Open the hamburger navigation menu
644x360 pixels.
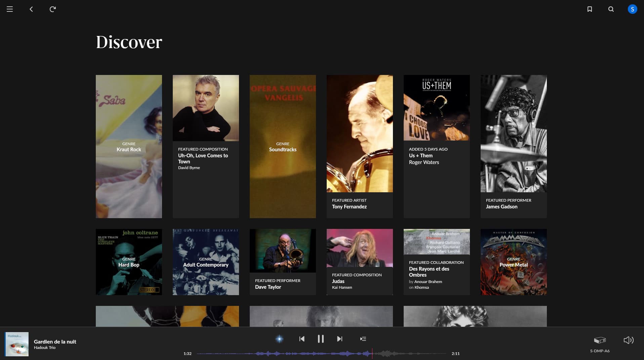pyautogui.click(x=10, y=9)
